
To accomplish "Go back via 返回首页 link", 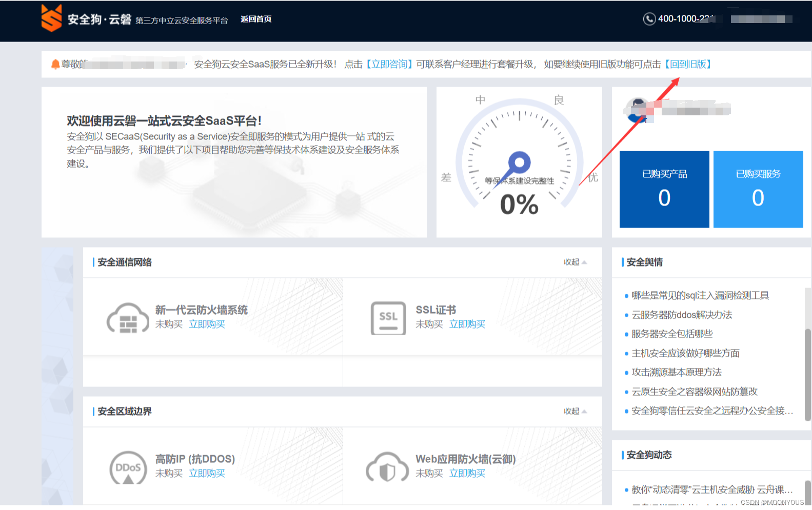I will pos(256,19).
